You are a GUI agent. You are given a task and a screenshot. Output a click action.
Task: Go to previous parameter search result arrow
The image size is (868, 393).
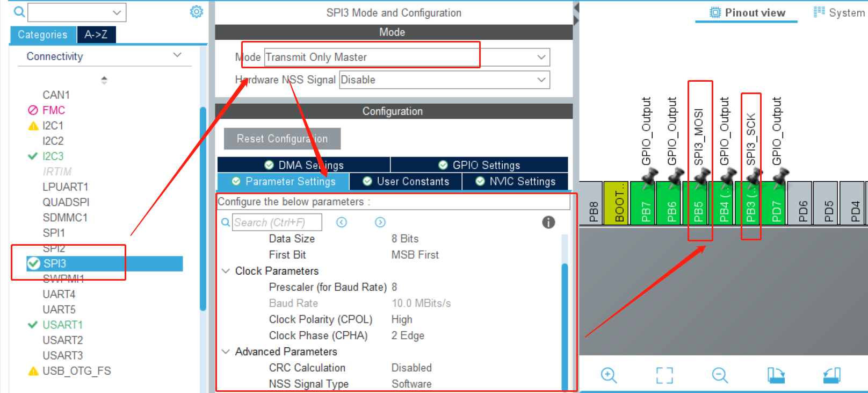[x=342, y=222]
